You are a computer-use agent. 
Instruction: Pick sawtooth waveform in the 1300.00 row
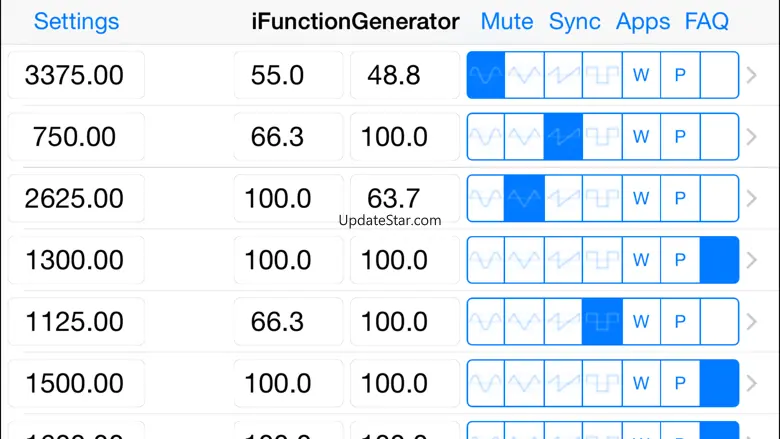click(563, 261)
